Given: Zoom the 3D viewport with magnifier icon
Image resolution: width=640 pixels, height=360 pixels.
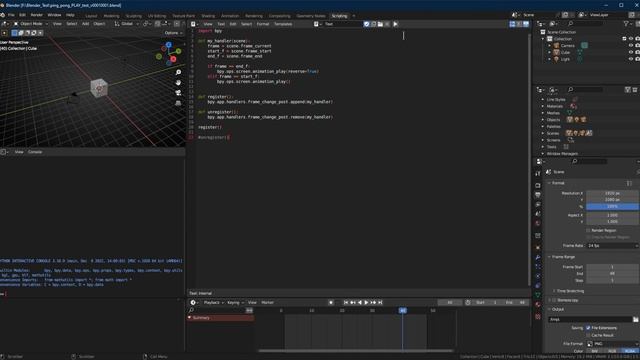Looking at the screenshot, I should coord(178,72).
